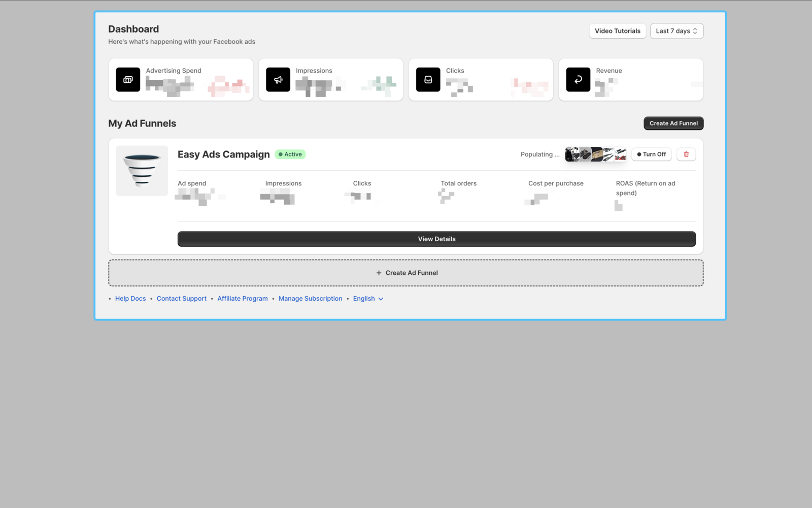Screen dimensions: 812x508
Task: Click the funnel icon for Easy Ads Campaign
Action: click(142, 171)
